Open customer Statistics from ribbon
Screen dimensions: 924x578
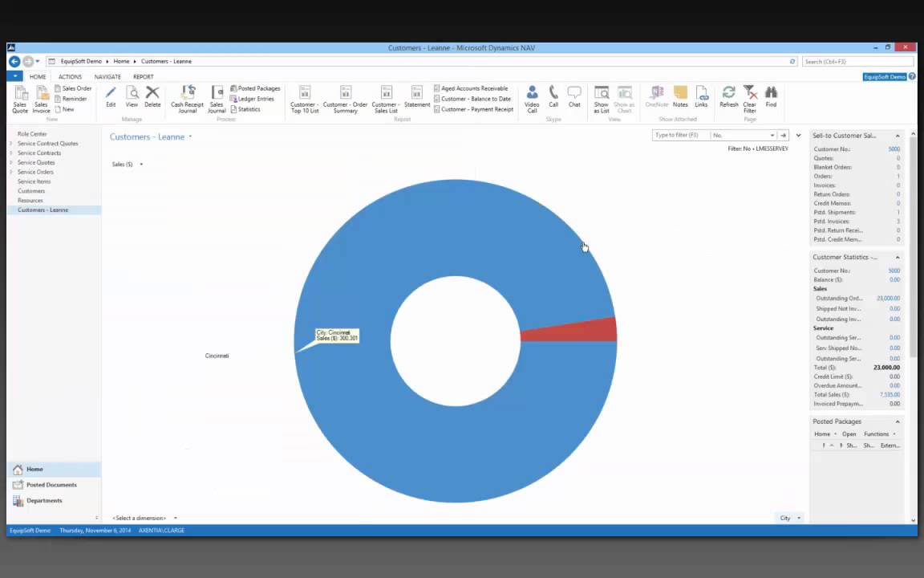(245, 110)
